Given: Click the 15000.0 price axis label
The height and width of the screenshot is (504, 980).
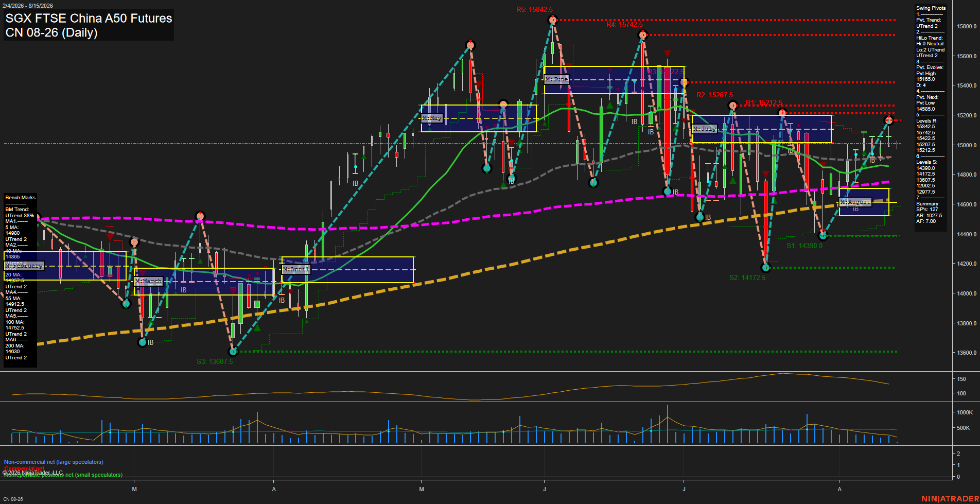Looking at the screenshot, I should pos(967,145).
